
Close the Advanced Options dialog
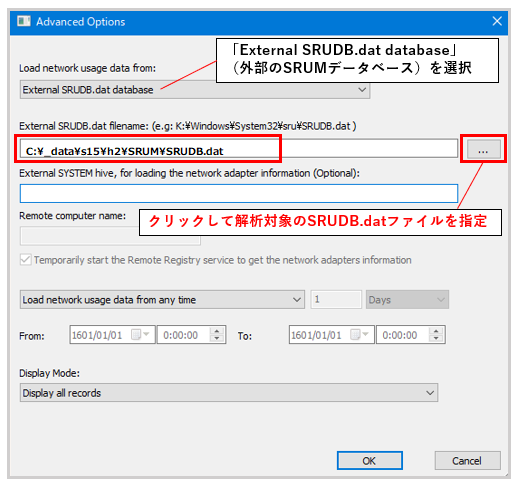coord(497,21)
